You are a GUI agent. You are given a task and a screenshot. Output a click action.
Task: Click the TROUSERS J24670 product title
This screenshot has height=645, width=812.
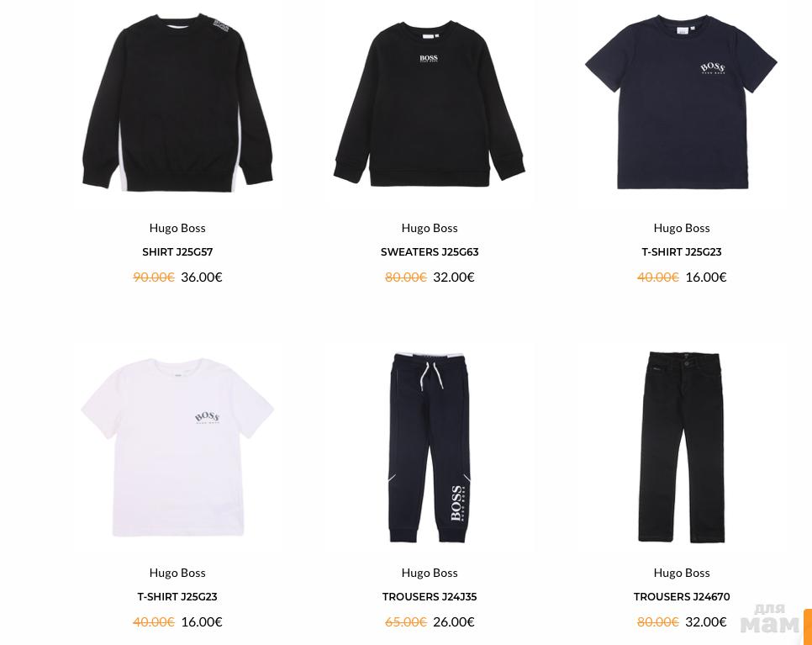click(682, 597)
